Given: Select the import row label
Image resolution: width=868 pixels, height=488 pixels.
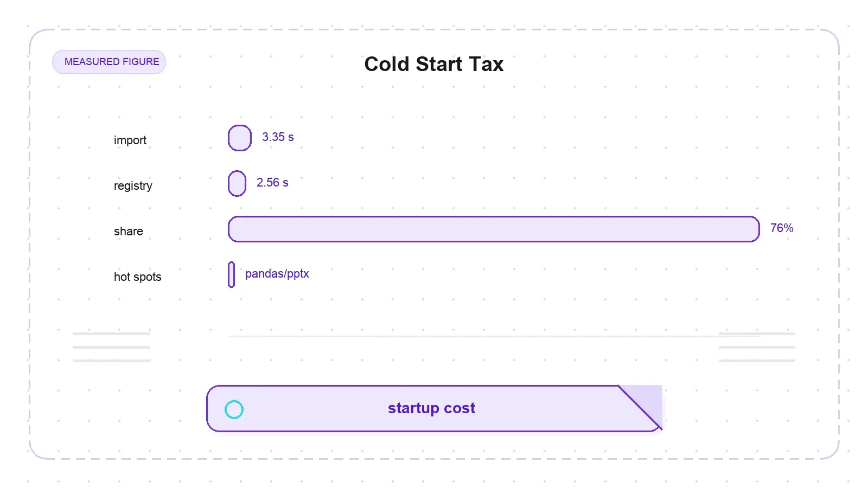Looking at the screenshot, I should coord(130,140).
